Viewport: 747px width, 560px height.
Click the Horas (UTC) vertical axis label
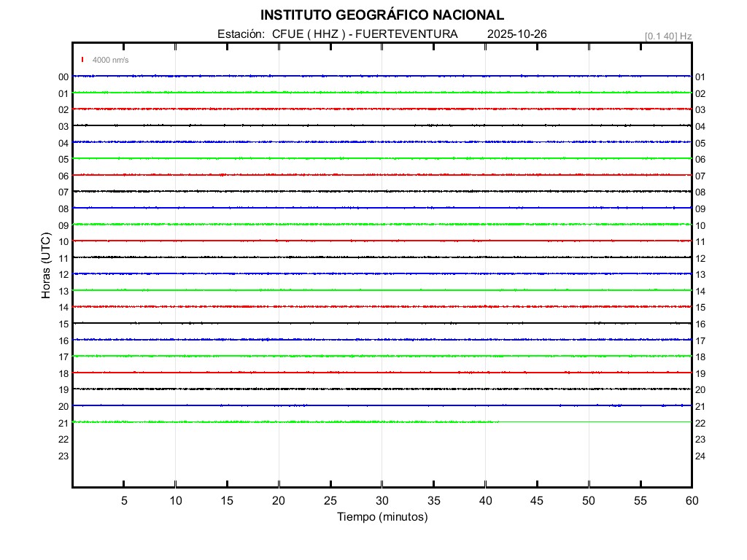pyautogui.click(x=46, y=266)
